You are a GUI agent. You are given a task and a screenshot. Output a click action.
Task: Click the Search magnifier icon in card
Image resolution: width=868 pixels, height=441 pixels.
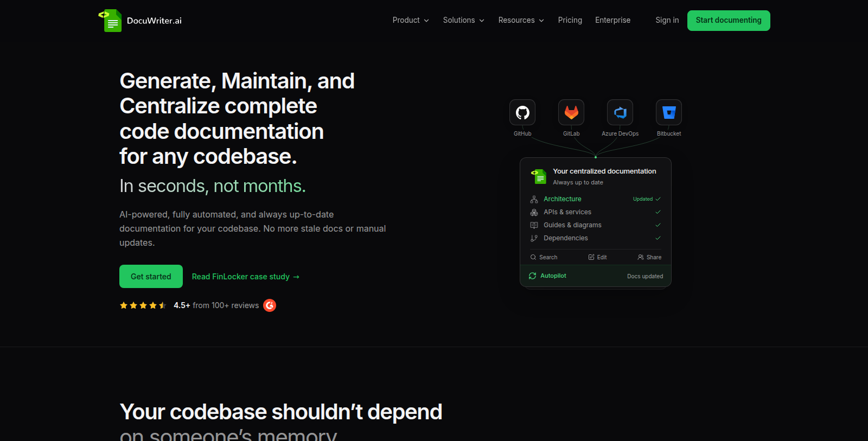coord(533,257)
